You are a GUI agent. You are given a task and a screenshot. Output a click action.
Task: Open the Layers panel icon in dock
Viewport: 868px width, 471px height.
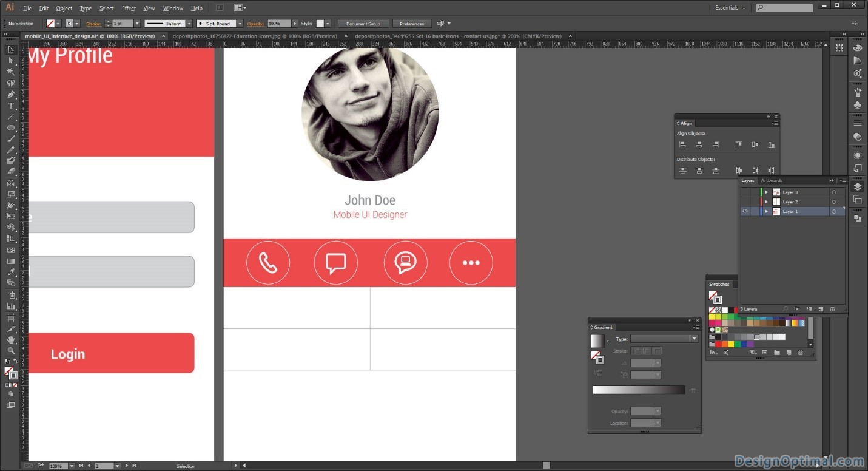pos(858,187)
